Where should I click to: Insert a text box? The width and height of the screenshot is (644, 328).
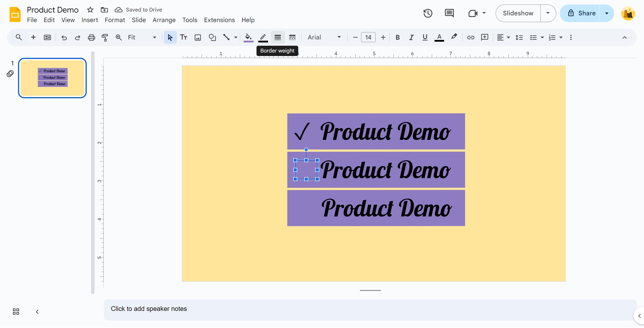click(x=184, y=37)
